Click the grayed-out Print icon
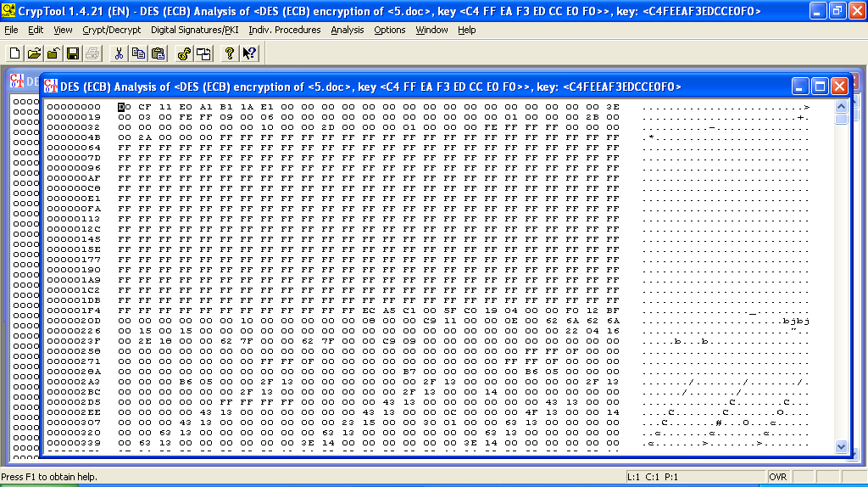The image size is (868, 487). (92, 53)
